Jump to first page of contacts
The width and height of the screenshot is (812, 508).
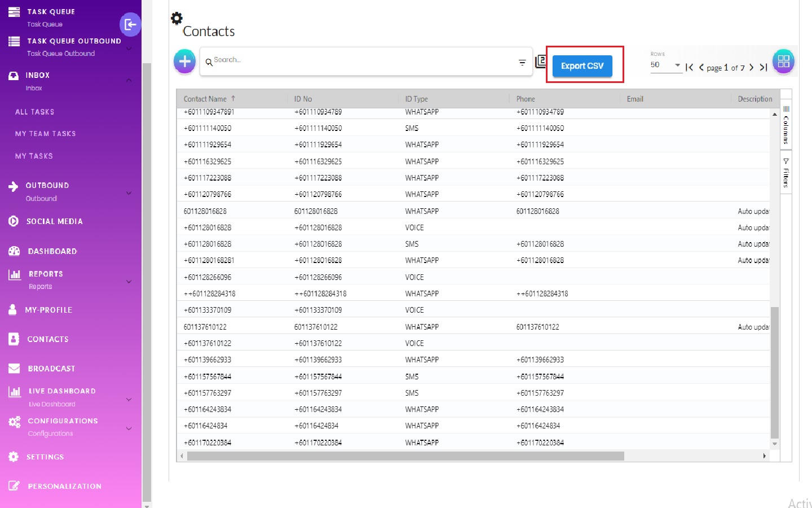(x=689, y=67)
